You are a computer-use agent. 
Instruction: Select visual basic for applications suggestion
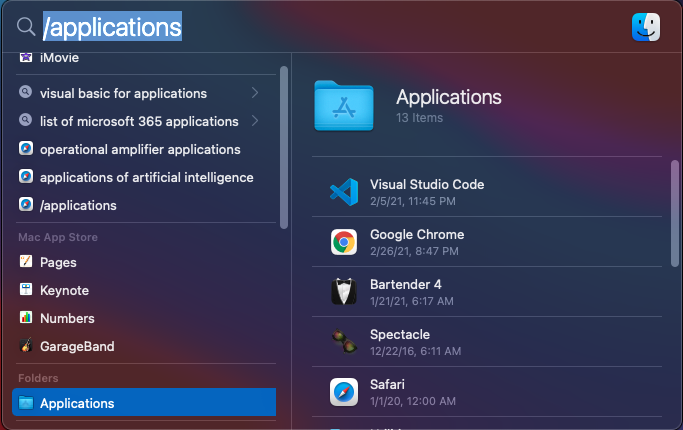click(x=123, y=93)
